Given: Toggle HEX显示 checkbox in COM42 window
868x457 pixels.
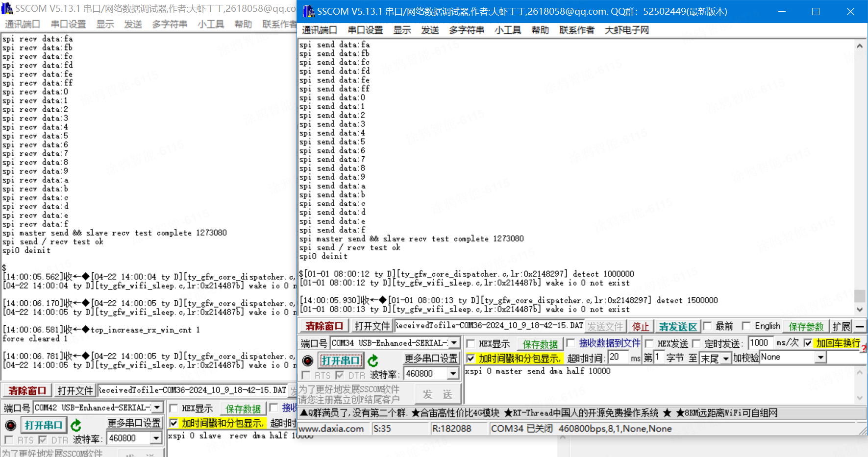Looking at the screenshot, I should (174, 408).
